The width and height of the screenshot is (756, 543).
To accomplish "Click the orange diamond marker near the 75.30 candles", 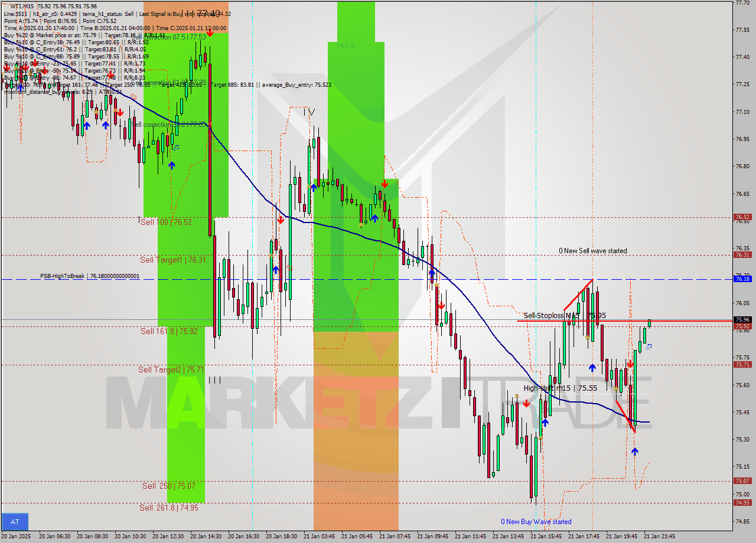I will tap(540, 437).
